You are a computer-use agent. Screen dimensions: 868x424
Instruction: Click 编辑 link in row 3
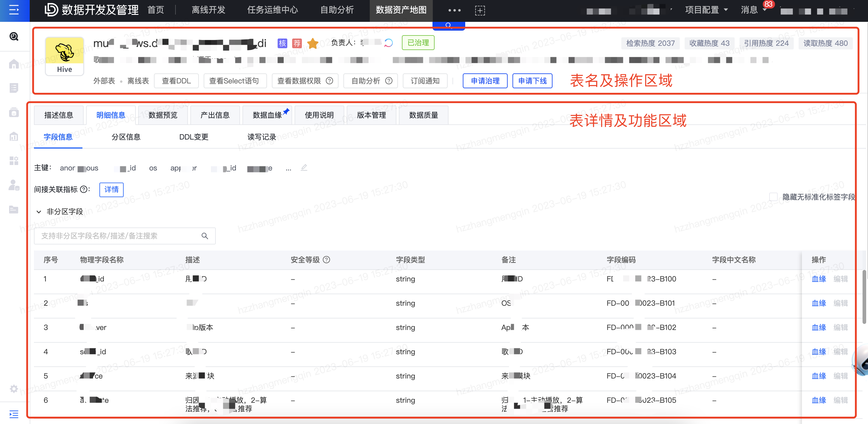pyautogui.click(x=840, y=328)
